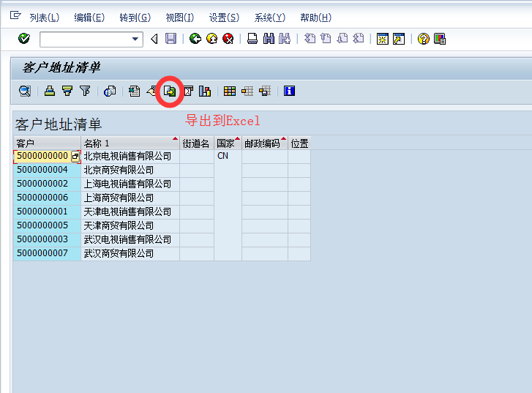Jump to the Last Page icon
The width and height of the screenshot is (532, 393).
point(359,38)
